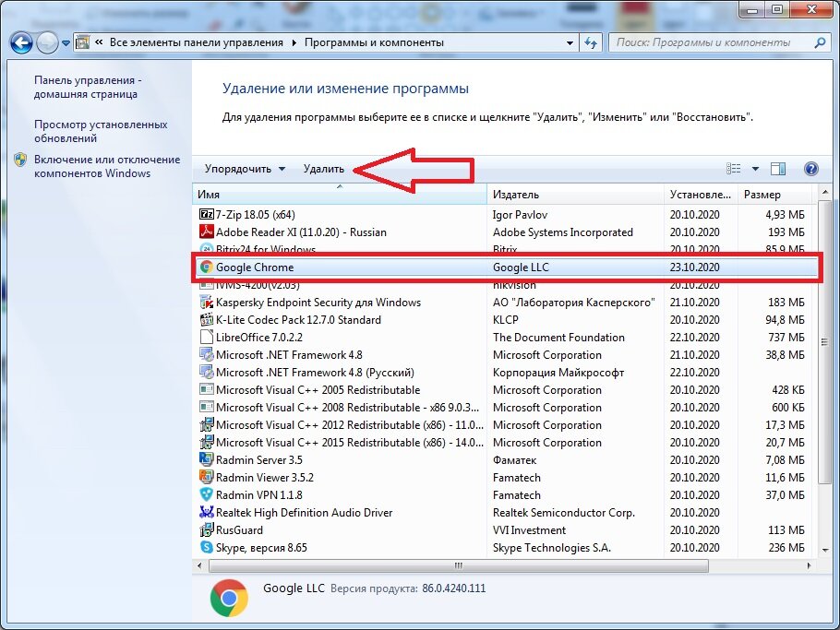Select Adobe Reader XI (11.0.20) - Russian
Image resolution: width=840 pixels, height=630 pixels.
pyautogui.click(x=301, y=232)
